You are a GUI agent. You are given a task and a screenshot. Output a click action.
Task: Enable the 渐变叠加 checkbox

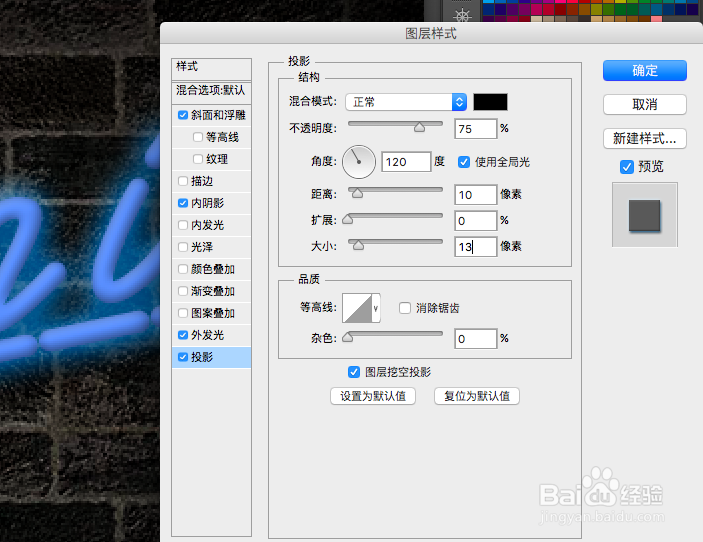(x=182, y=291)
